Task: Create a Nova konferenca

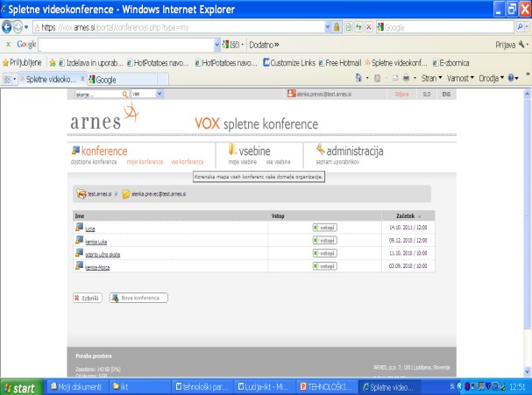Action: [138, 297]
